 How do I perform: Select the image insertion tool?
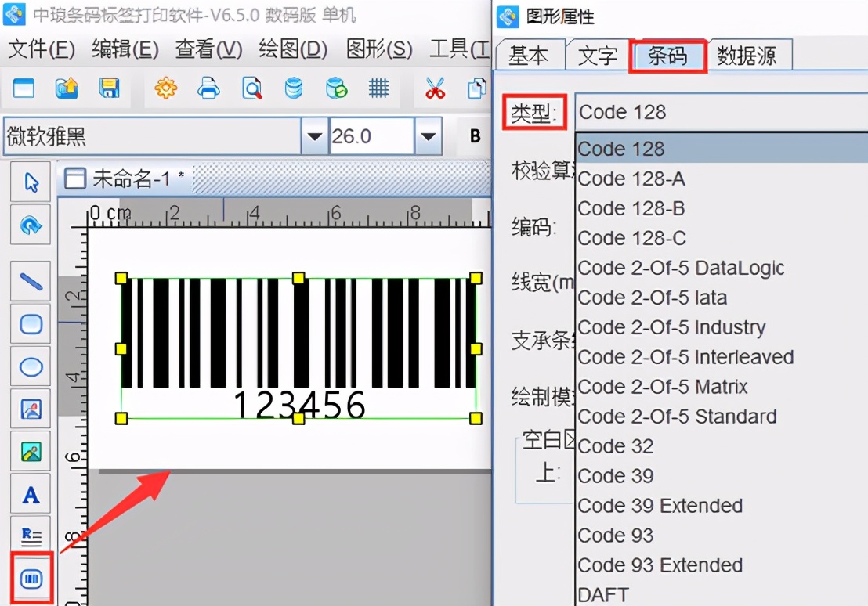(x=30, y=408)
